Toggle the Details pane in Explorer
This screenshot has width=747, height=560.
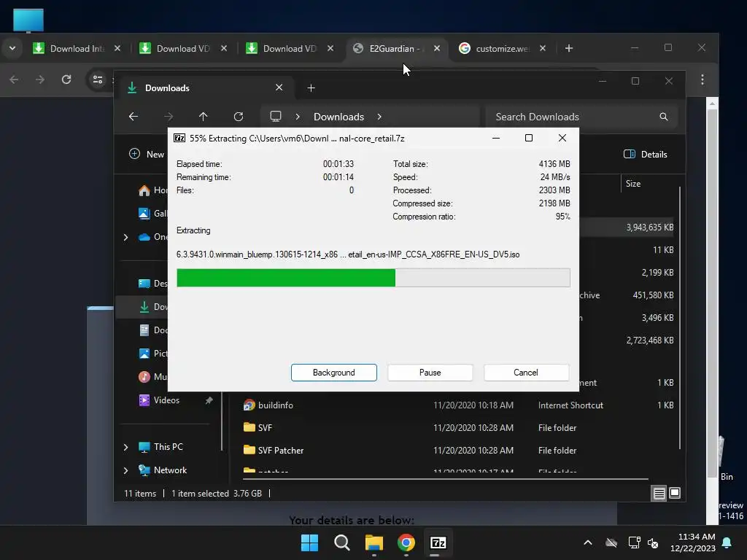[646, 155]
